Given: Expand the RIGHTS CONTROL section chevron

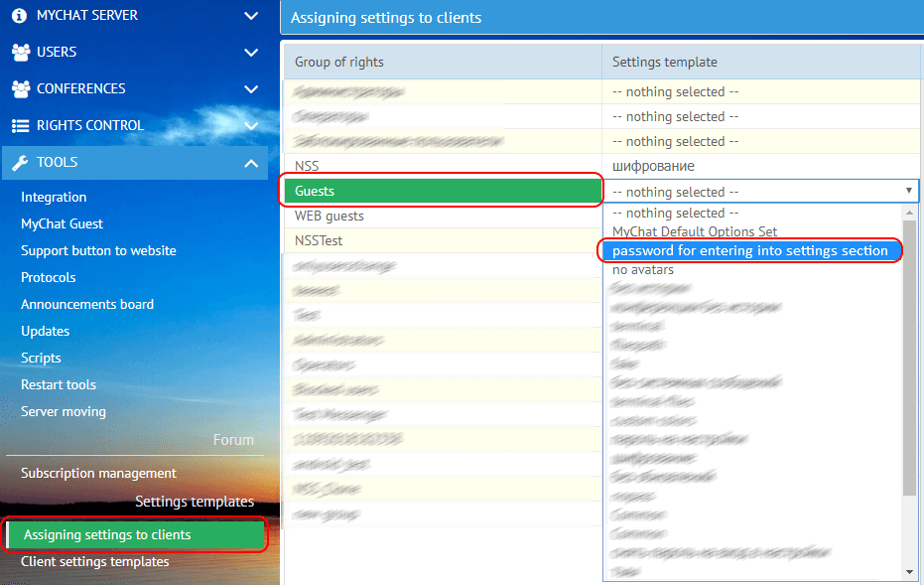Looking at the screenshot, I should pyautogui.click(x=251, y=125).
